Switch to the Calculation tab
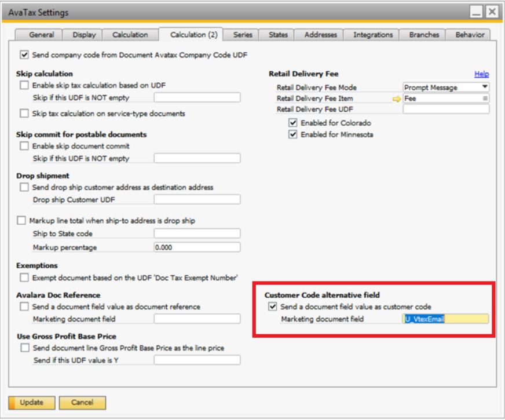 (x=130, y=35)
